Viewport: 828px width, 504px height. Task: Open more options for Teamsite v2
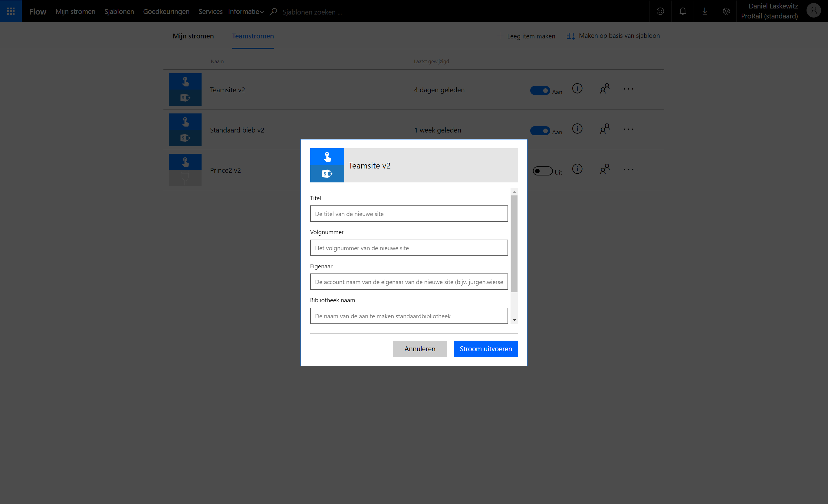pos(628,89)
